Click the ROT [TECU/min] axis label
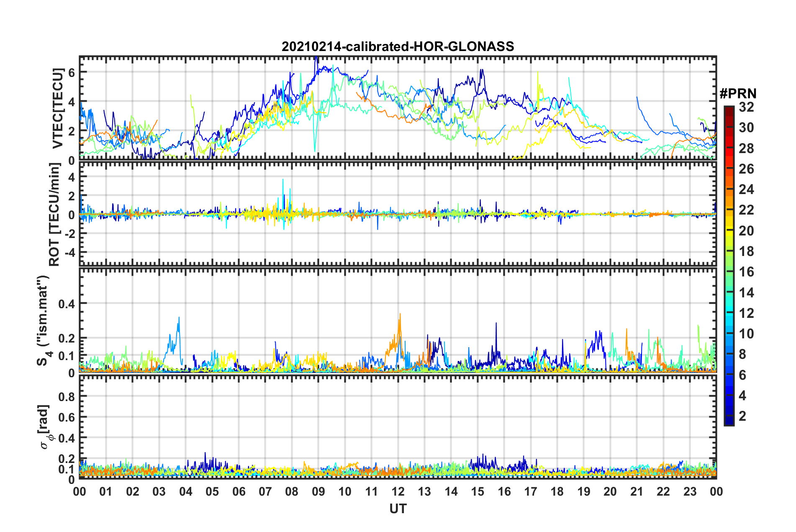The width and height of the screenshot is (796, 532). click(54, 214)
